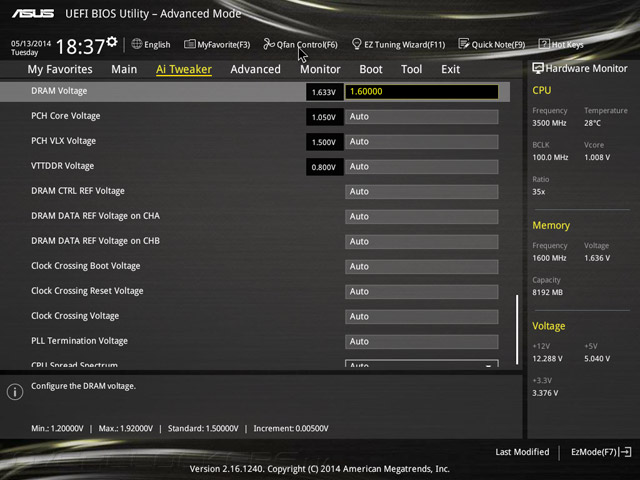Screen dimensions: 640x480
Task: Start EZ Tuning Wizard(F11) label
Action: [404, 44]
